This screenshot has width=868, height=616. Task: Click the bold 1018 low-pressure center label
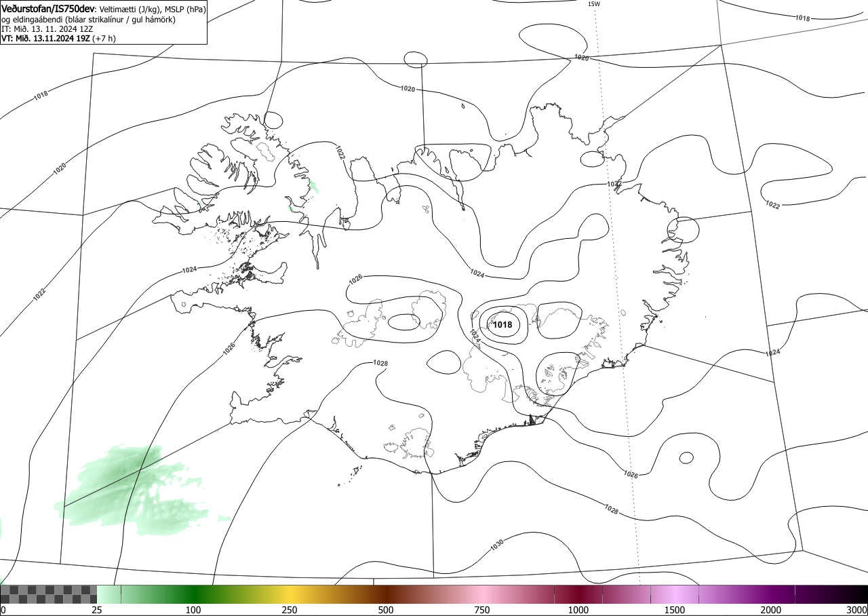coord(502,325)
